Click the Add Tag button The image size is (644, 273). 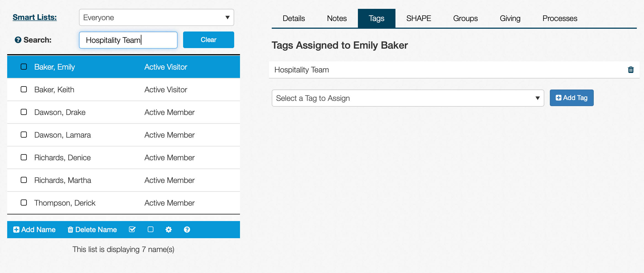click(571, 98)
